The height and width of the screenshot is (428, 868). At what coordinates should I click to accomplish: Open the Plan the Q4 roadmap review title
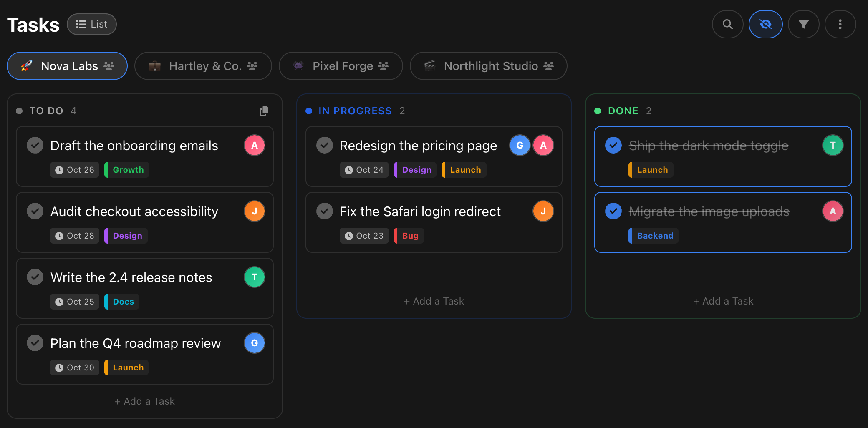[x=136, y=343]
